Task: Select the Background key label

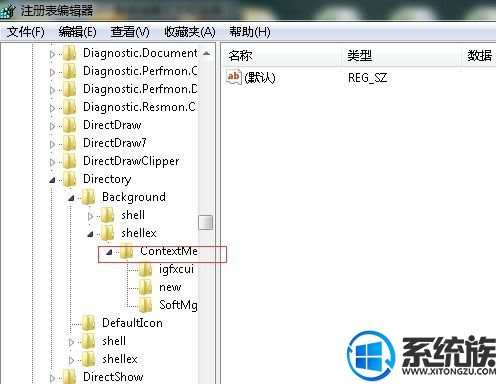Action: tap(134, 197)
